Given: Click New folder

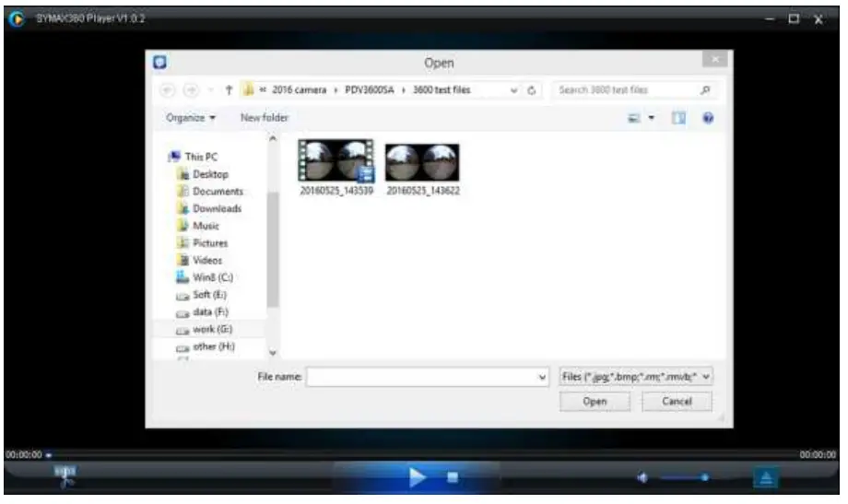Looking at the screenshot, I should [x=265, y=118].
